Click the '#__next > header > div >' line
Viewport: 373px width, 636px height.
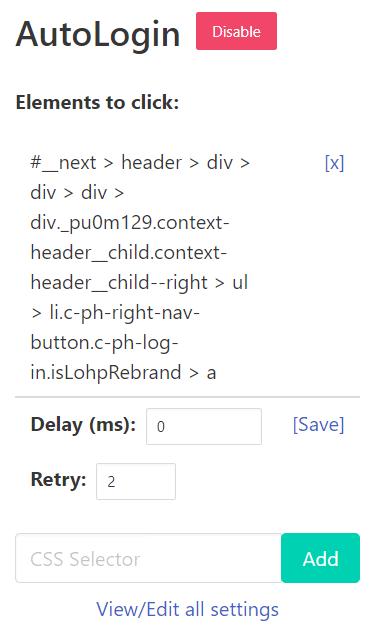(140, 163)
